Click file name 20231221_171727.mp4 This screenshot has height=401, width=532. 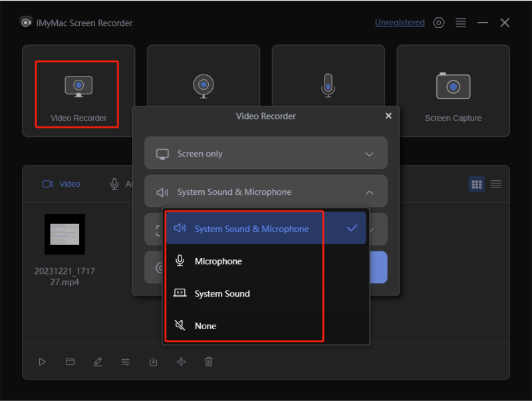tap(65, 277)
